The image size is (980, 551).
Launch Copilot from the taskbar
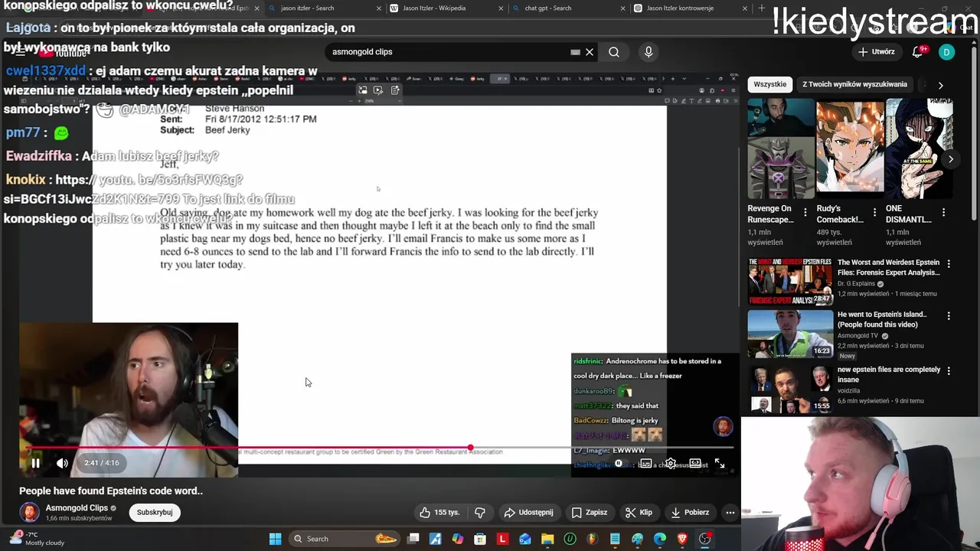pyautogui.click(x=458, y=539)
